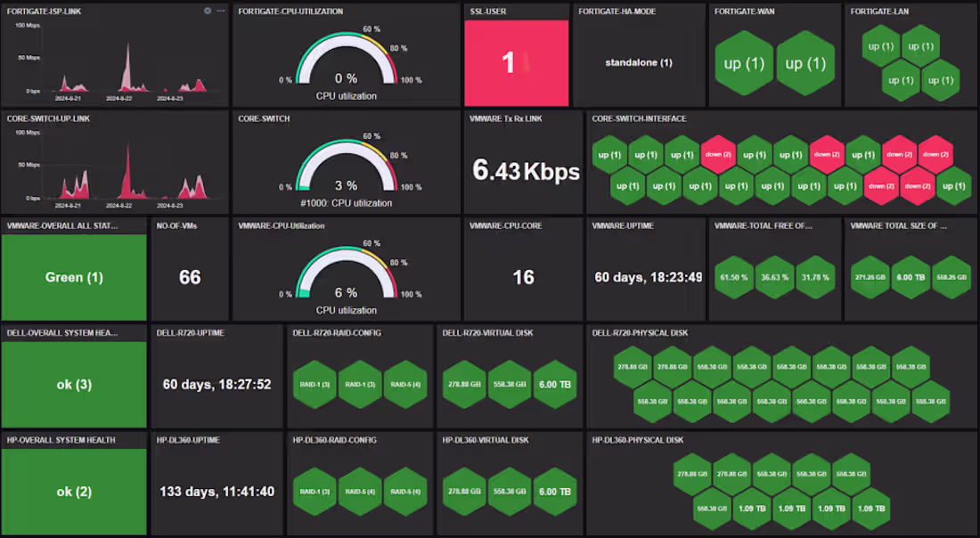Open the DELL-R720-PHYSICAL DISK panel title
The image size is (980, 538).
640,333
